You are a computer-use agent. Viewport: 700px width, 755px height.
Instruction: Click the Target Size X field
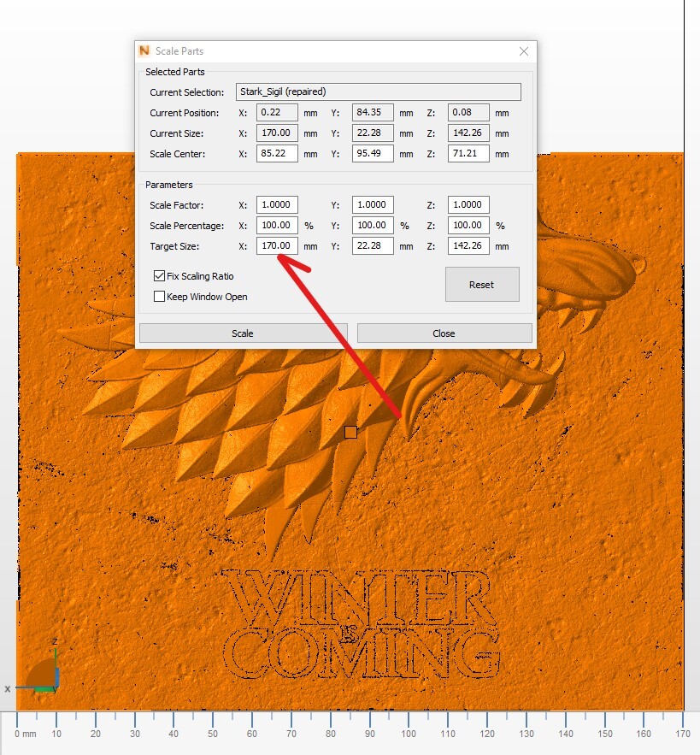click(277, 246)
